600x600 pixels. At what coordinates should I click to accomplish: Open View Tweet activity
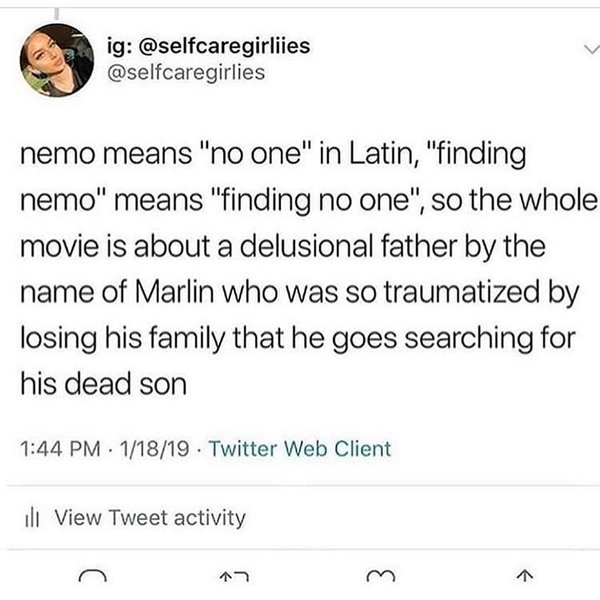point(147,517)
